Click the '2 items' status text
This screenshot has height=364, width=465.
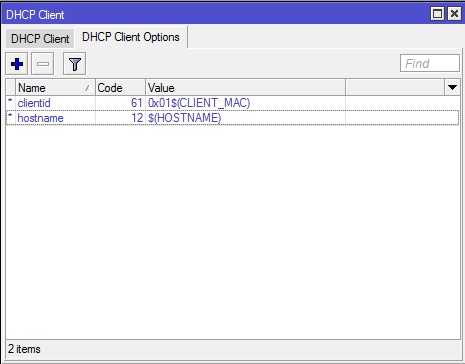coord(24,349)
